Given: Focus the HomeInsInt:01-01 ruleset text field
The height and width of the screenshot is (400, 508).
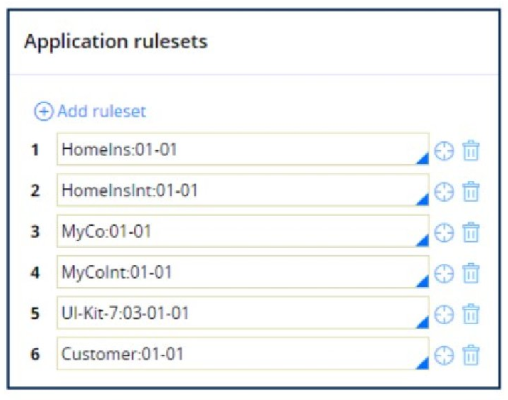Looking at the screenshot, I should pos(243,190).
